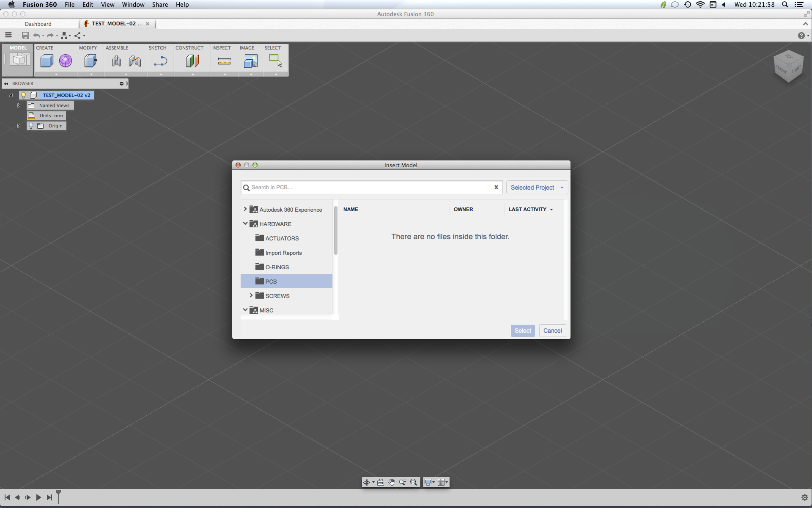
Task: Start a new Sketch spline
Action: [x=161, y=61]
